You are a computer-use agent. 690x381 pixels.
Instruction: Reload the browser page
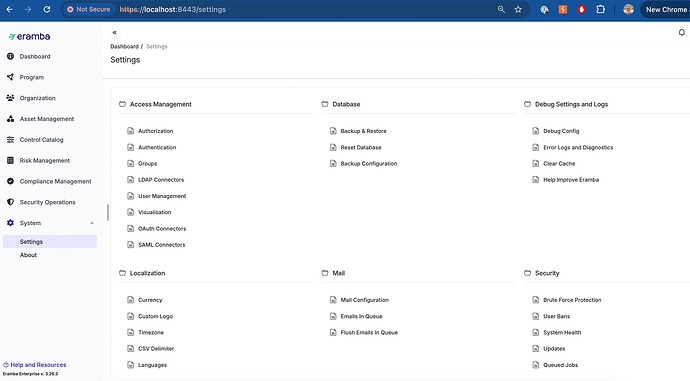[x=47, y=9]
